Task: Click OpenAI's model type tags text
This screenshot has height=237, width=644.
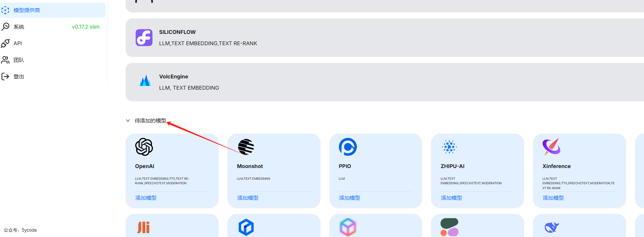Action: 162,181
